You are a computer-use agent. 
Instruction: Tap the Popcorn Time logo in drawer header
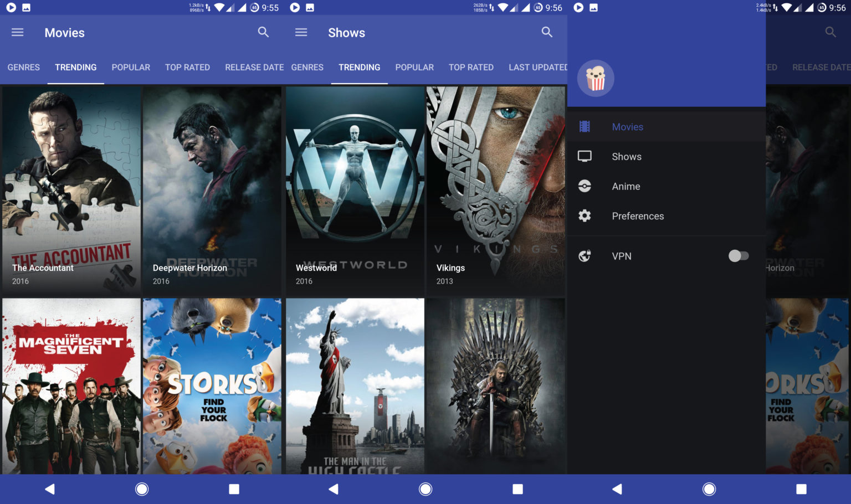595,78
